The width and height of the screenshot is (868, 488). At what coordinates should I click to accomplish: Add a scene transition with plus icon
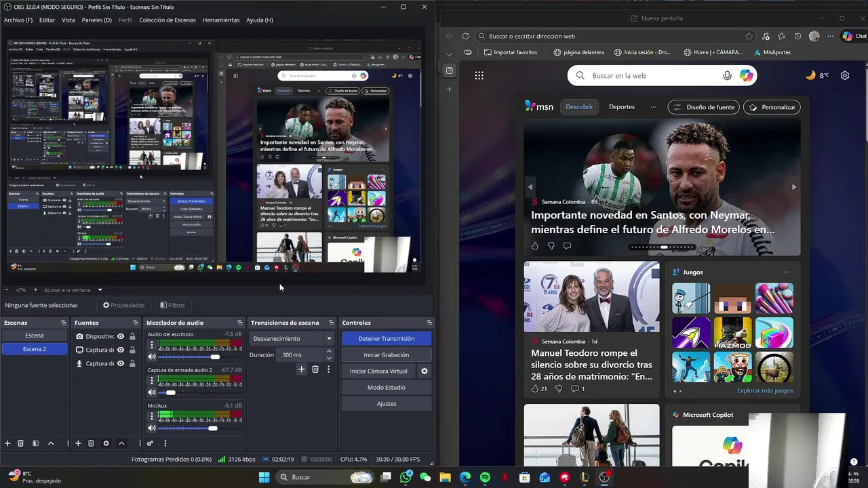pos(302,369)
